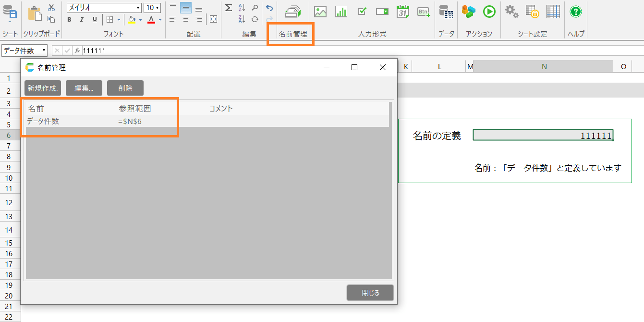Click the insert chart icon

tap(341, 12)
